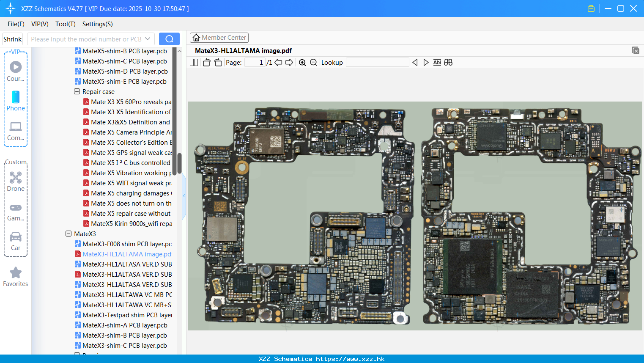Open Mate X5 I²C bus controlled document
Screen dimensions: 644x363
pyautogui.click(x=127, y=162)
